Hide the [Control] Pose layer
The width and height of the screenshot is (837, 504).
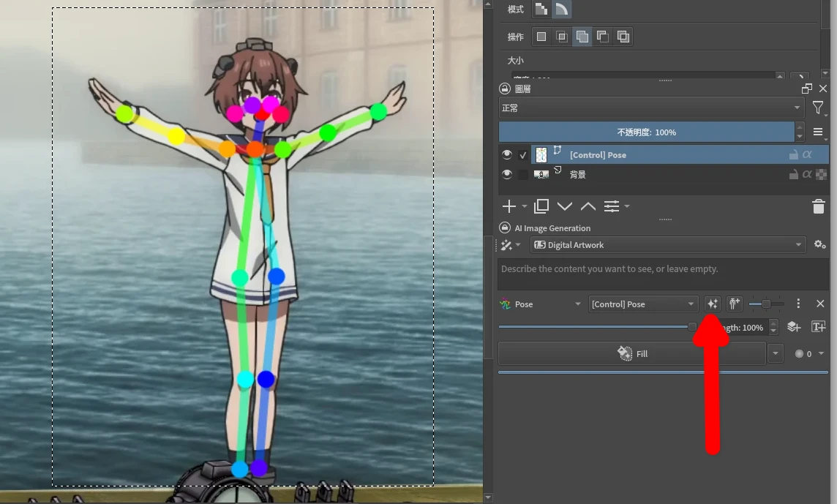(506, 155)
